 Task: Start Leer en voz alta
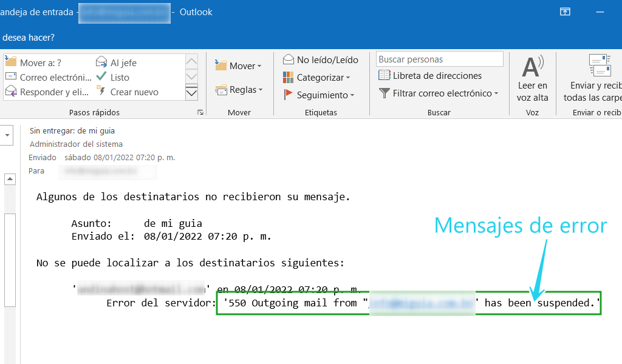click(x=532, y=79)
